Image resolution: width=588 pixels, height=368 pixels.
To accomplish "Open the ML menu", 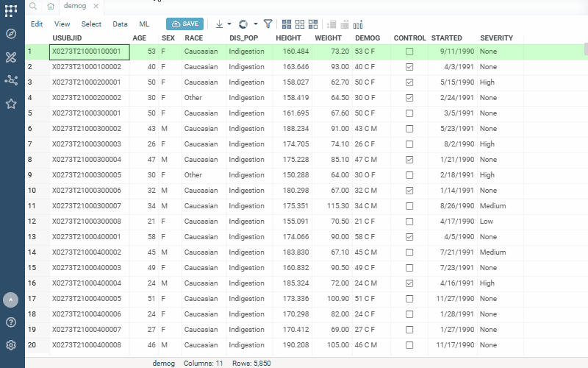I will click(144, 24).
